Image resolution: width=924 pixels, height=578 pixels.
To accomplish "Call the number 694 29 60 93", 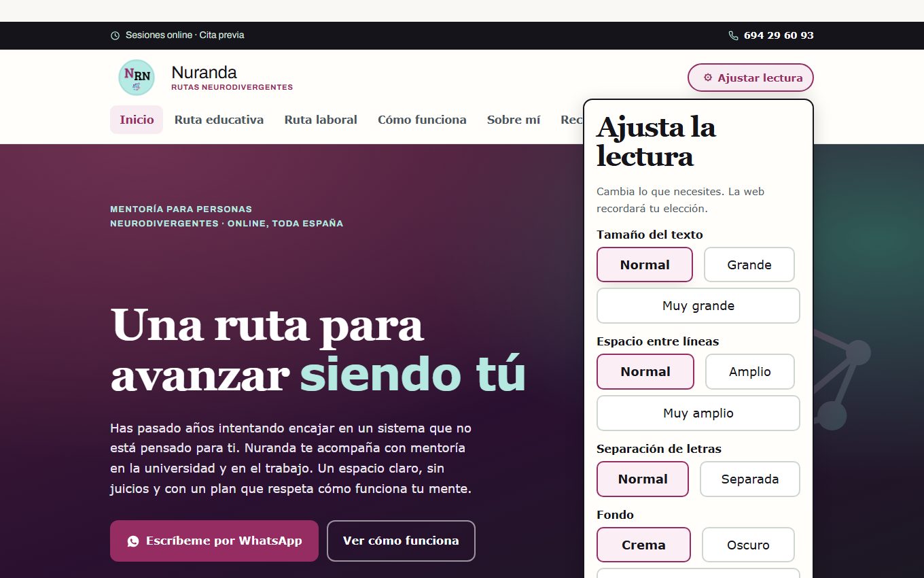I will (779, 35).
